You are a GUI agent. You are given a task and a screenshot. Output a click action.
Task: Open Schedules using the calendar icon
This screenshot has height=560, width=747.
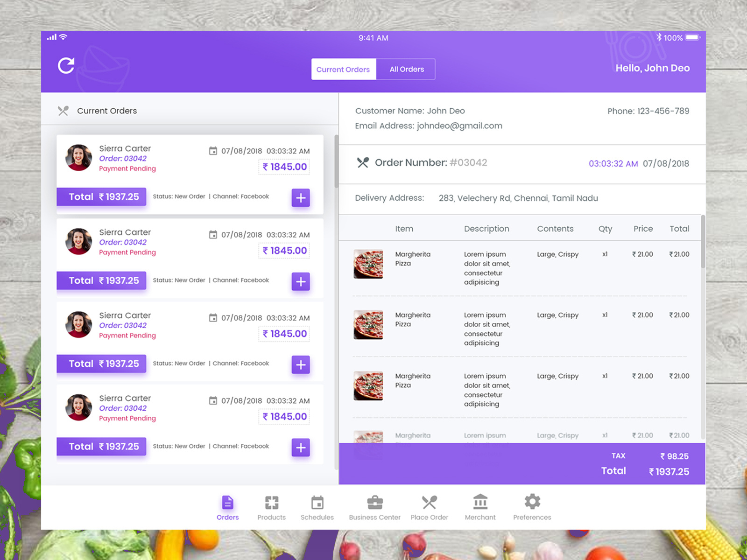pos(317,503)
